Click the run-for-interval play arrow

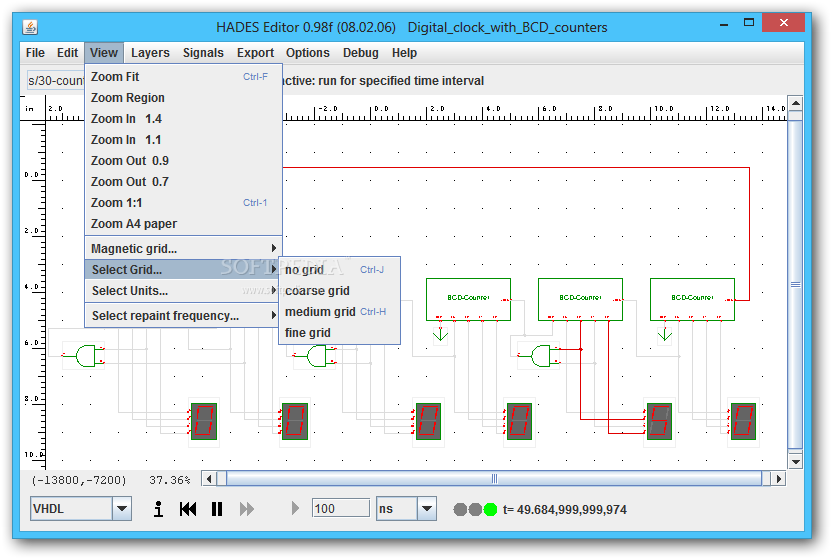tap(296, 509)
